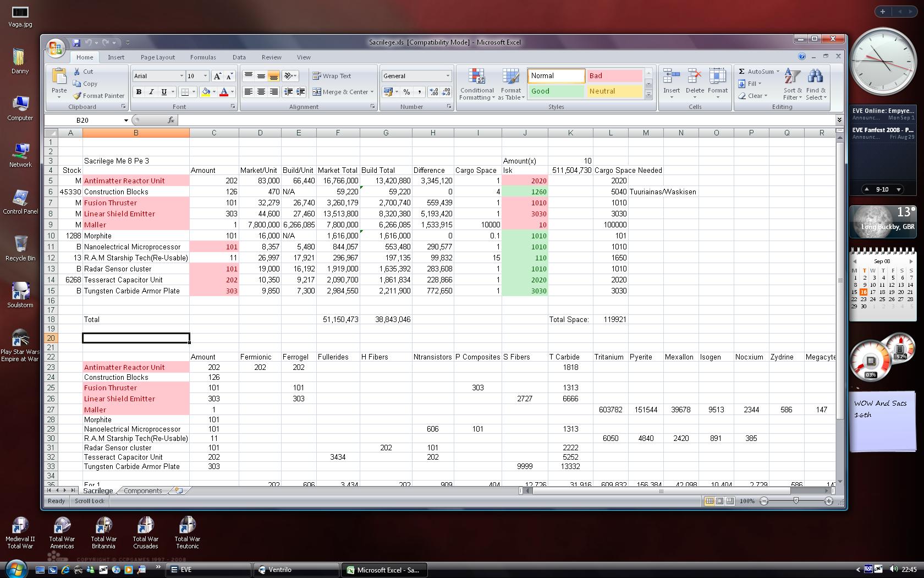The image size is (924, 578).
Task: Open Find & Select tool
Action: (x=816, y=84)
